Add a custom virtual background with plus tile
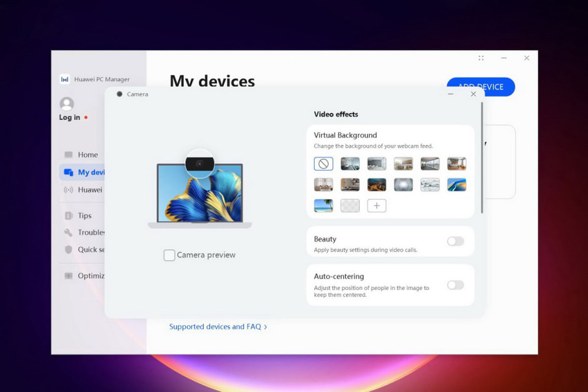The width and height of the screenshot is (588, 392). (376, 205)
